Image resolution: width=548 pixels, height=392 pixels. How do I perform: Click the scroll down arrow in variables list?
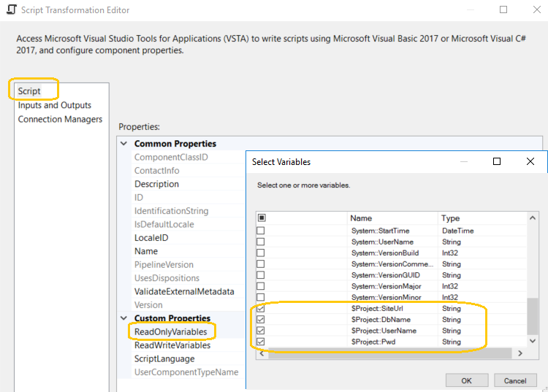click(532, 341)
